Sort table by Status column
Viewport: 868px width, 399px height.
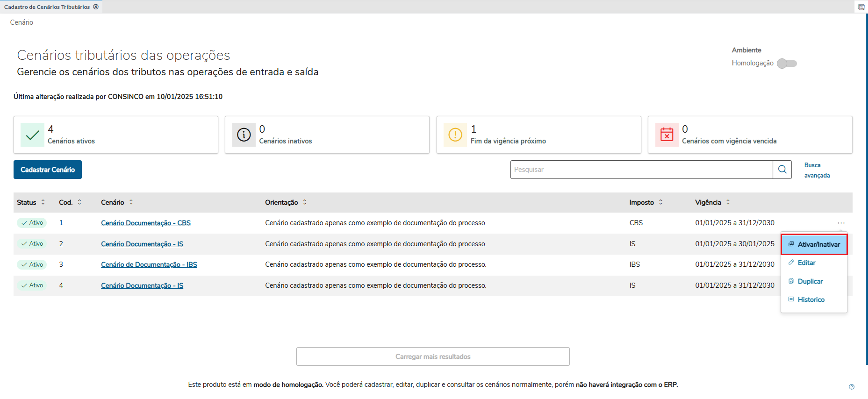(x=43, y=202)
